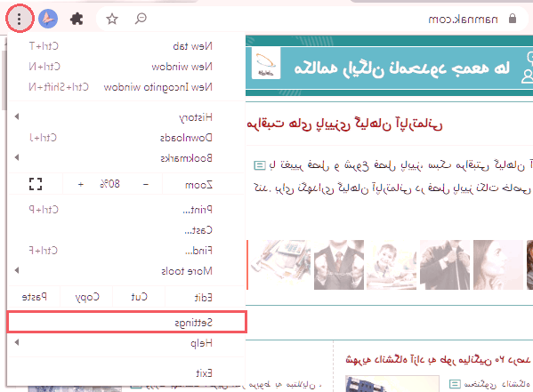Open a New Incognito window
Screen dimensions: 533x392
coord(125,87)
